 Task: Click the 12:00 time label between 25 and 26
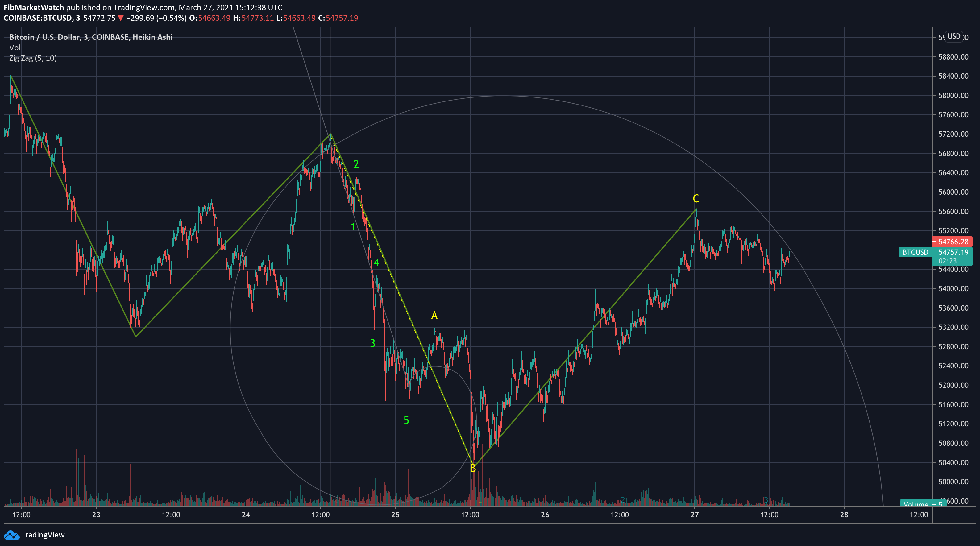[470, 515]
